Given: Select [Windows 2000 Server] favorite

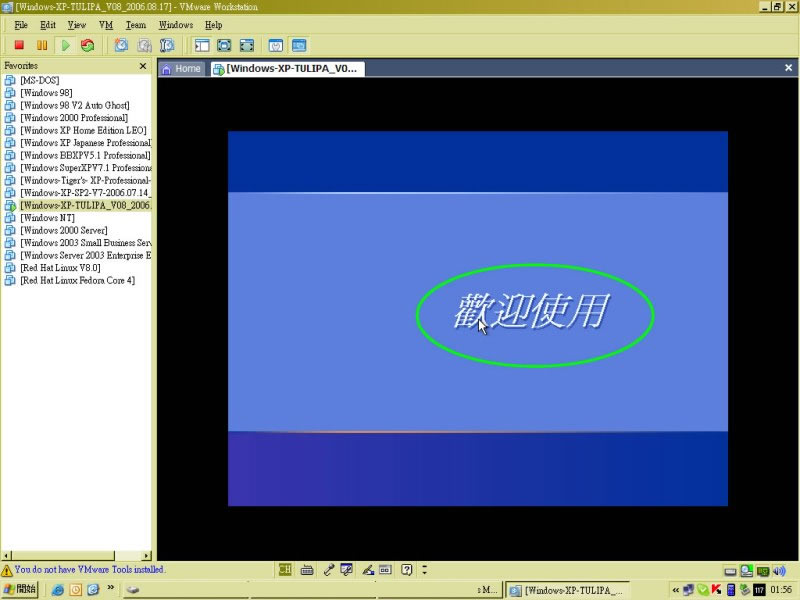Looking at the screenshot, I should click(64, 231).
